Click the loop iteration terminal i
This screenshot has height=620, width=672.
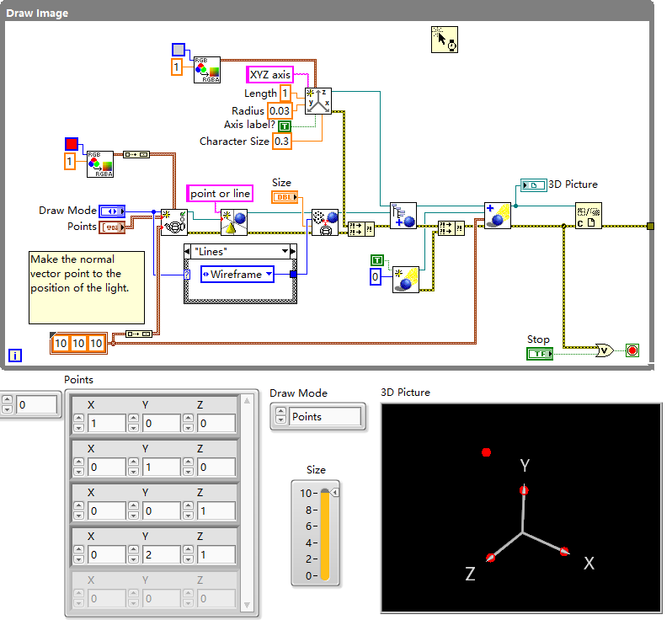[15, 355]
